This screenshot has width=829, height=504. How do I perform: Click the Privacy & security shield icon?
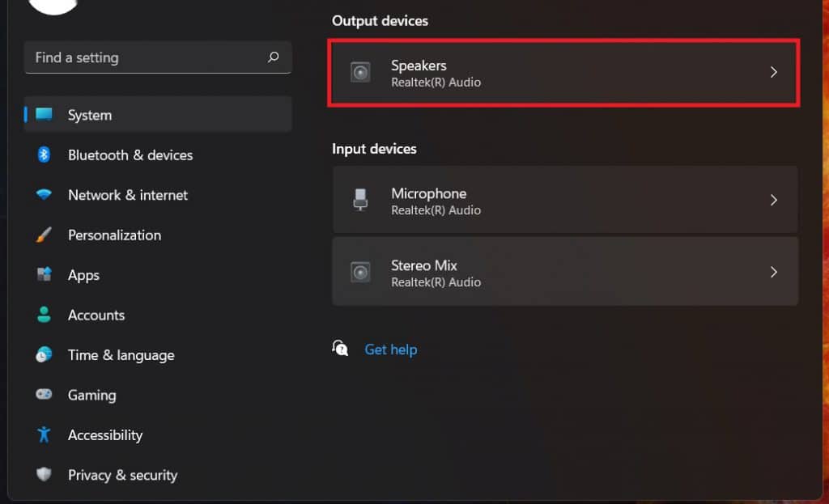(44, 474)
